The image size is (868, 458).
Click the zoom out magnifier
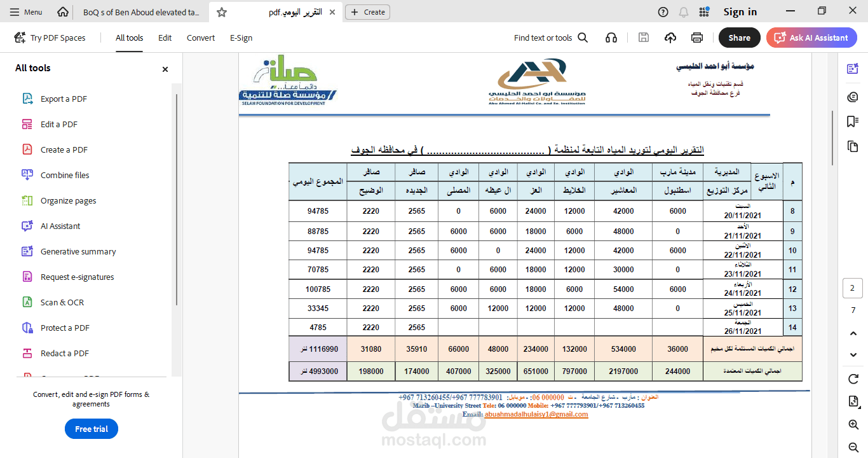(x=853, y=448)
